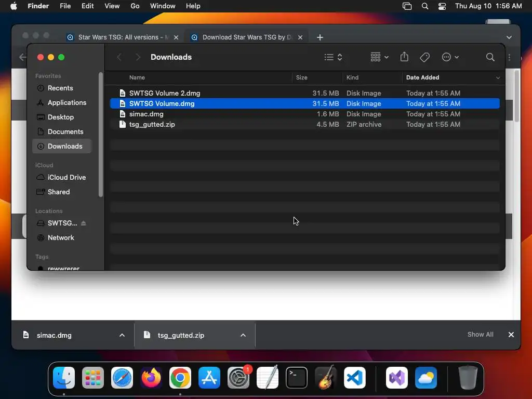Viewport: 532px width, 399px height.
Task: Expand options for tsg_gutted.zip download
Action: [x=243, y=335]
